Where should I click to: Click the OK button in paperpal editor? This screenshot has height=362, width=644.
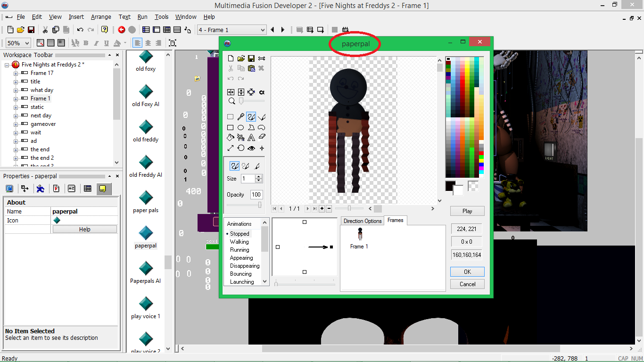tap(467, 272)
